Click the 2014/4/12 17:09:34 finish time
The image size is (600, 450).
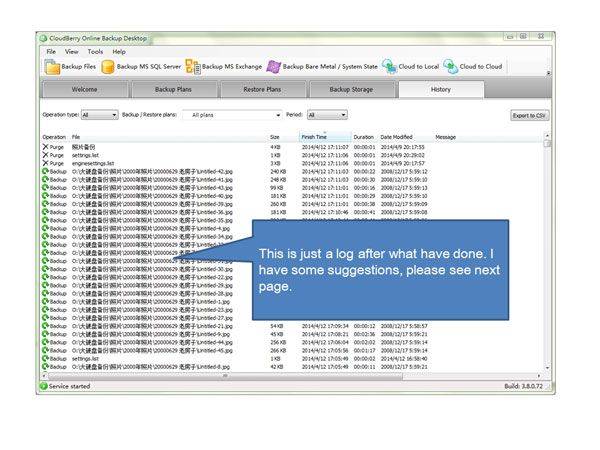(x=325, y=326)
